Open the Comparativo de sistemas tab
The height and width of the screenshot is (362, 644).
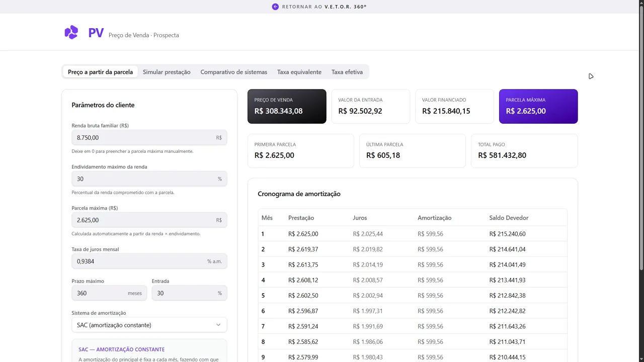234,72
